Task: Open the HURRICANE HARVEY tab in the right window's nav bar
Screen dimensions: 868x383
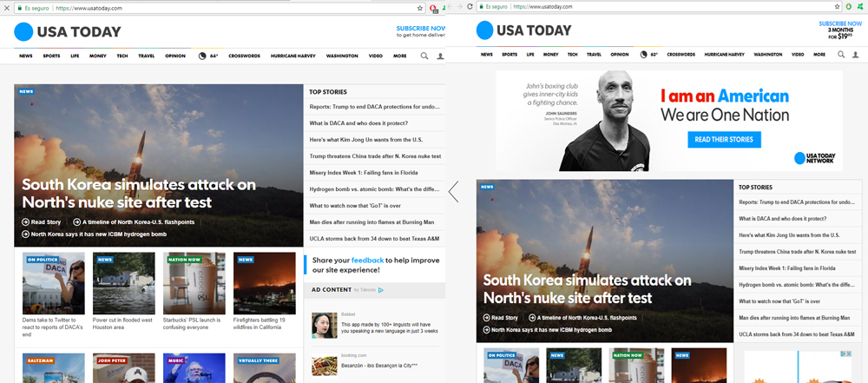Action: click(724, 55)
